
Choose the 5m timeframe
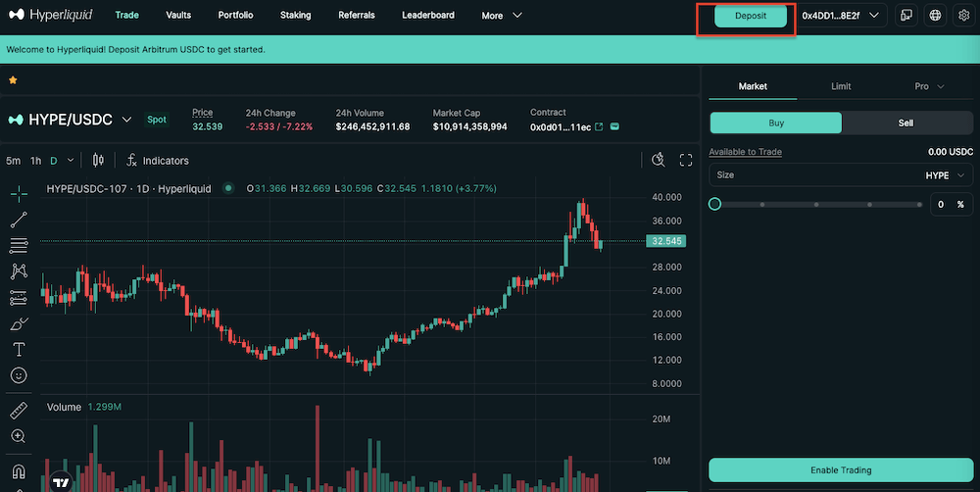coord(13,161)
